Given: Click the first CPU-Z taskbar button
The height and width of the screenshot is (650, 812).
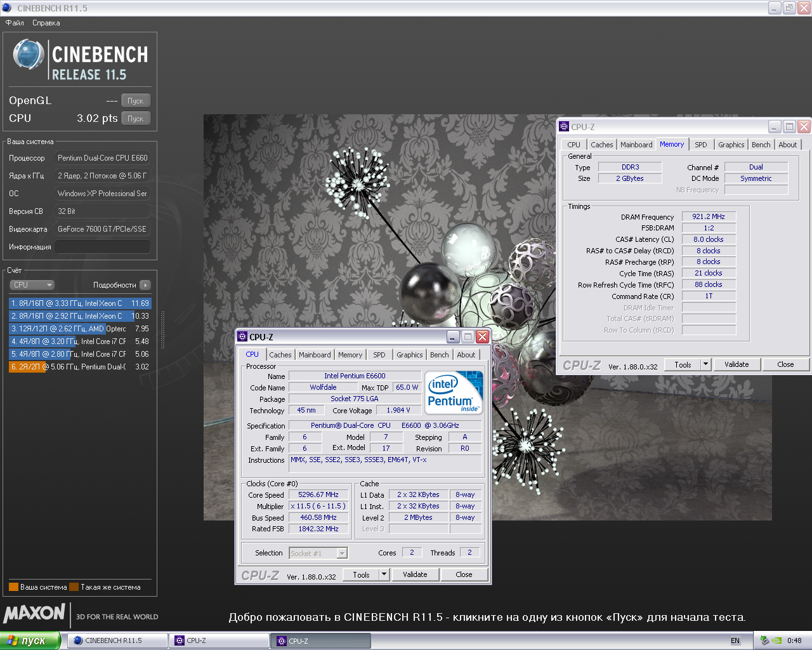Looking at the screenshot, I should 219,641.
